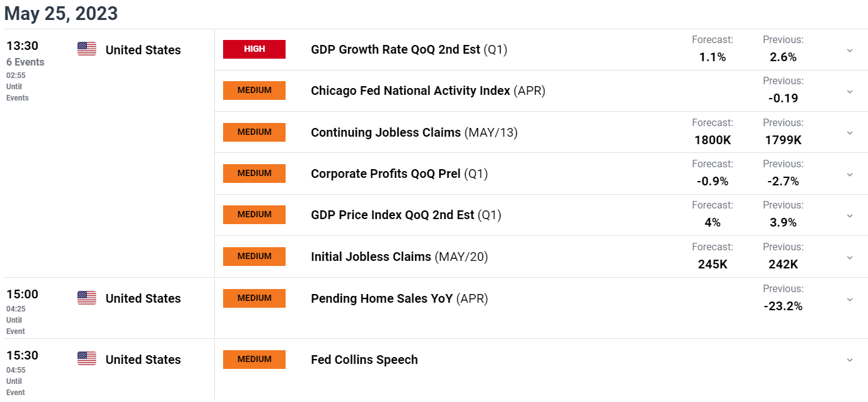The height and width of the screenshot is (402, 868).
Task: Click MEDIUM badge beside Chicago Fed National Activity Index
Action: [254, 91]
